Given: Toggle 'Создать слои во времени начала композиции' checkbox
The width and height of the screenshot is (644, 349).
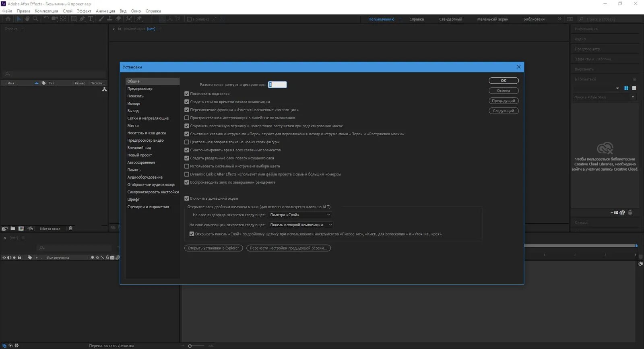Looking at the screenshot, I should pyautogui.click(x=187, y=102).
